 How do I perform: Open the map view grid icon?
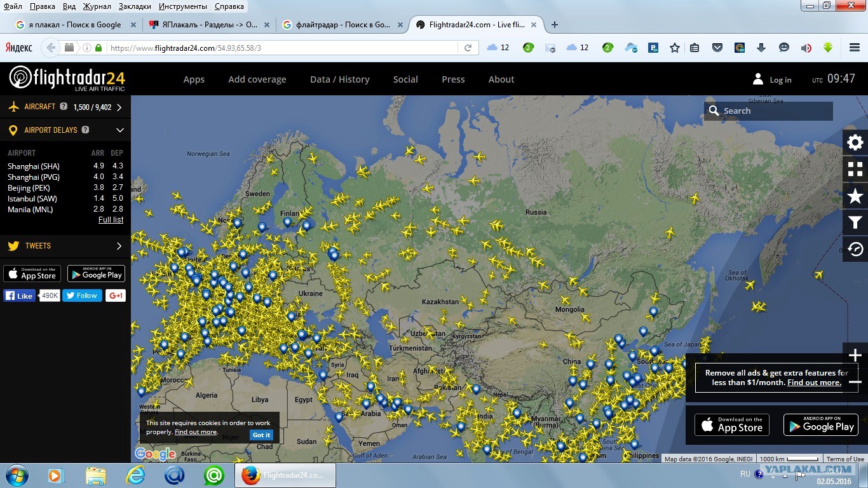point(855,169)
